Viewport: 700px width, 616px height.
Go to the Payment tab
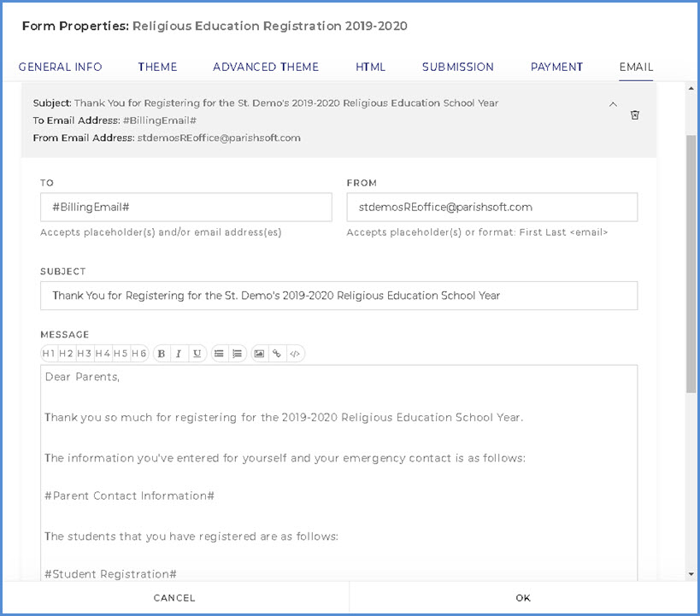pyautogui.click(x=556, y=67)
